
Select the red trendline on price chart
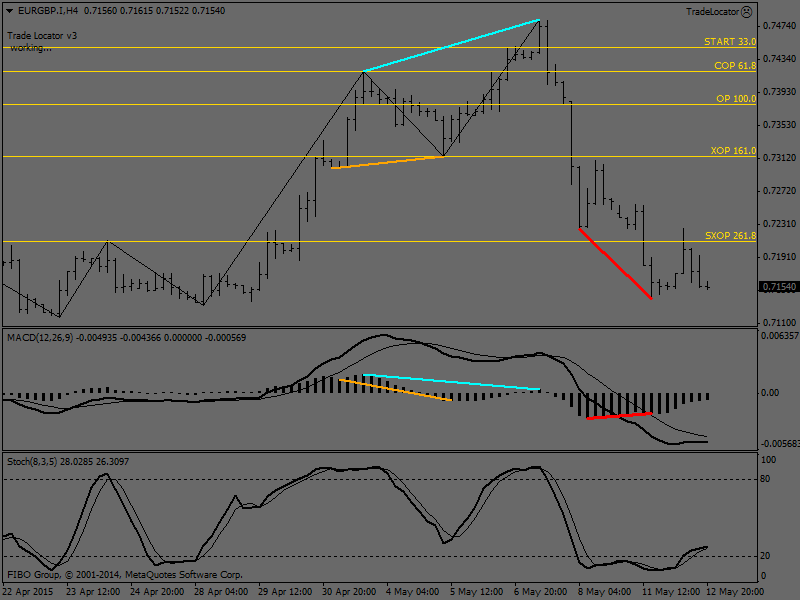pyautogui.click(x=616, y=264)
